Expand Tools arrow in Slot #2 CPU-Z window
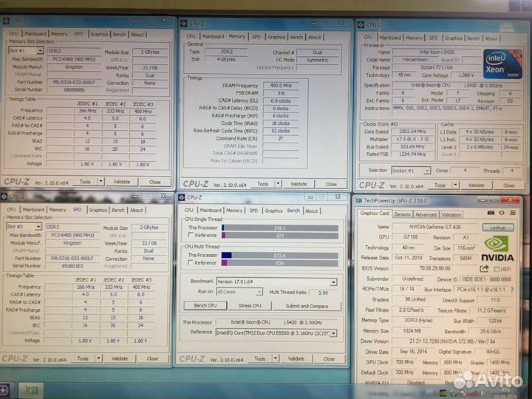Image resolution: width=532 pixels, height=399 pixels. click(98, 358)
